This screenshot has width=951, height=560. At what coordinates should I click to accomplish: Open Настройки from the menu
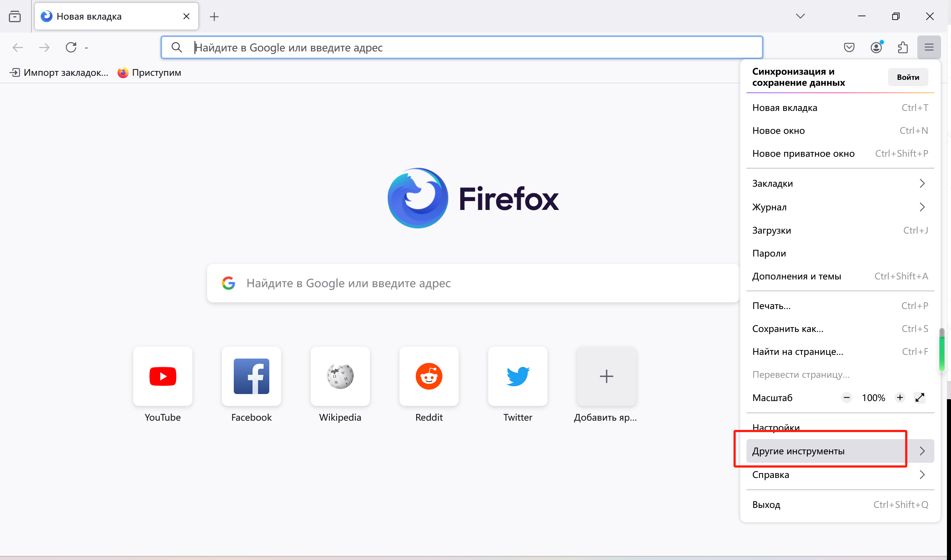pos(840,428)
